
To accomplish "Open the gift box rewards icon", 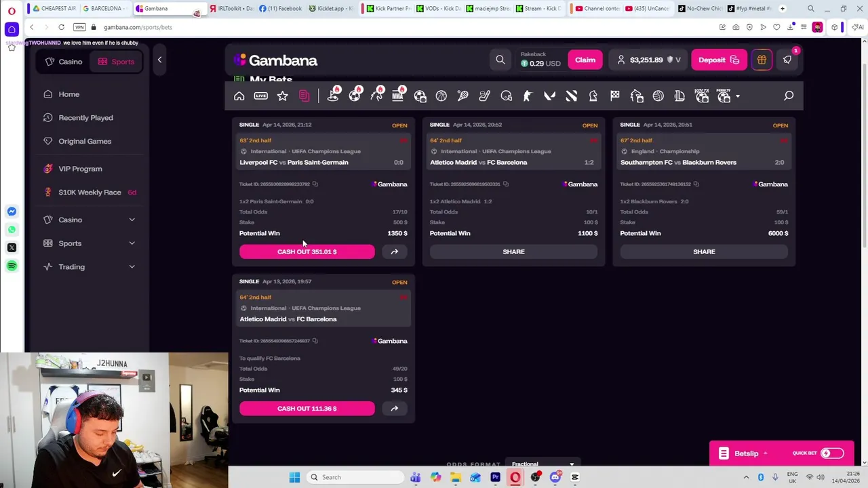I will (x=762, y=60).
